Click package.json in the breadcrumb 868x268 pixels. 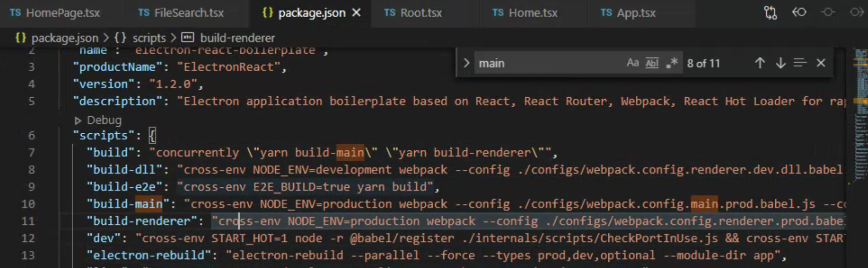pos(65,38)
